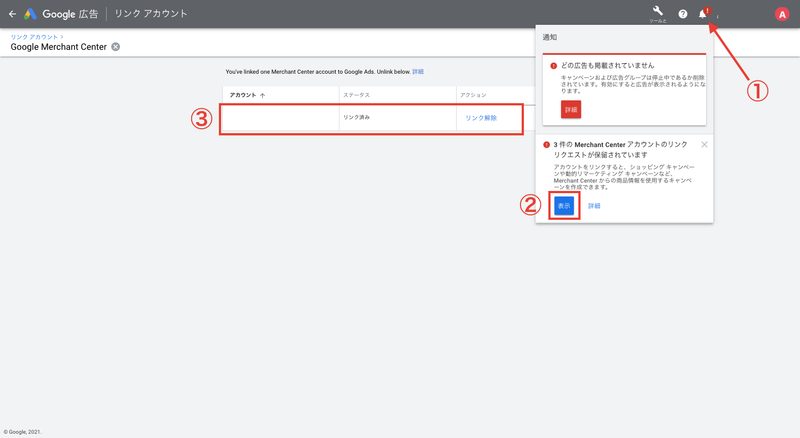Dismiss the Merchant Center link request notification
Image resolution: width=800 pixels, height=438 pixels.
coord(704,144)
